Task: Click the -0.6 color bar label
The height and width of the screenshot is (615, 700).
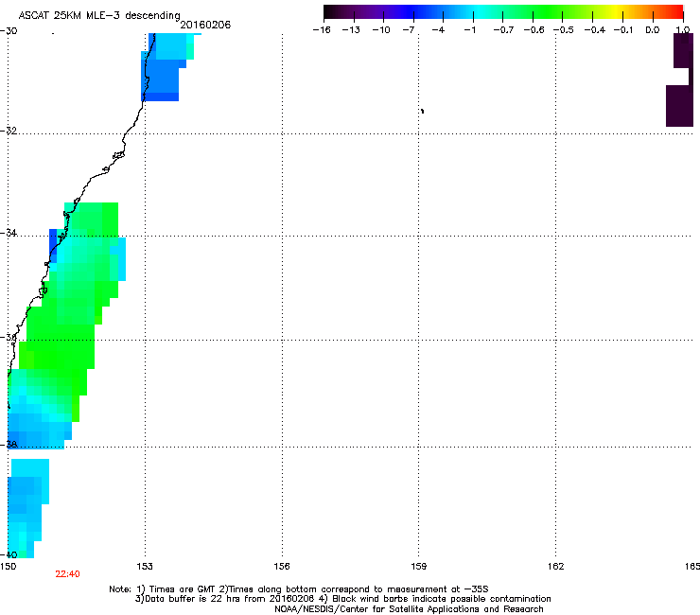Action: (534, 30)
